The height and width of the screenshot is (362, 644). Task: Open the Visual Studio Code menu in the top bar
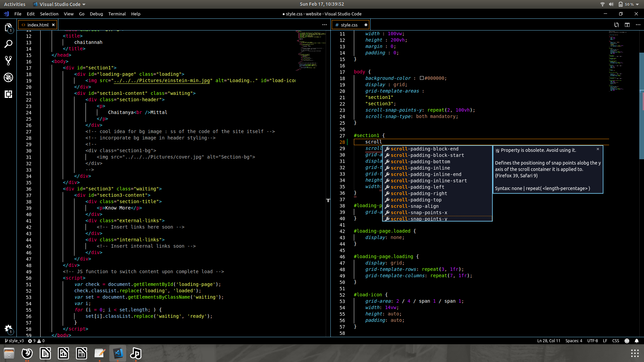[x=59, y=4]
